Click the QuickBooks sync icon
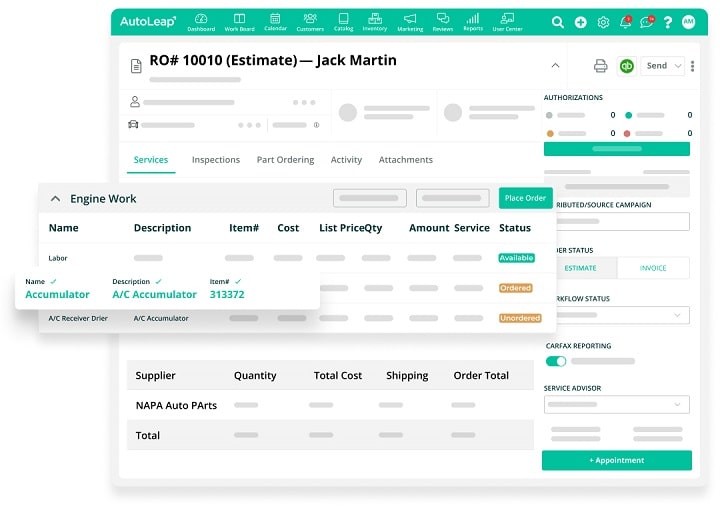This screenshot has width=720, height=516. 627,66
